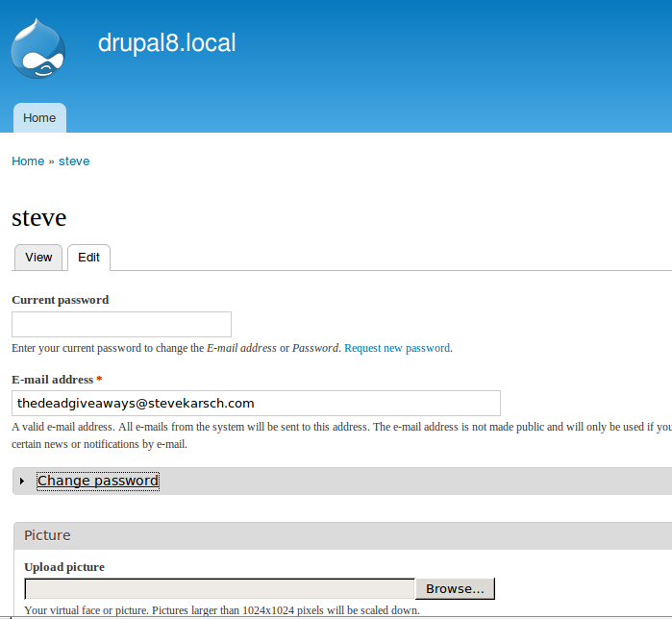
Task: Switch to the Edit tab
Action: (88, 258)
